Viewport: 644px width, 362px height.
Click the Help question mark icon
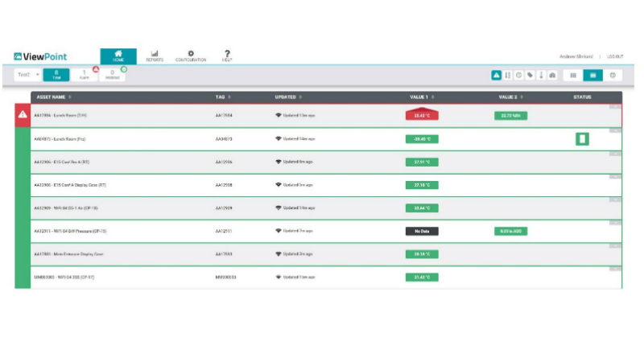point(227,56)
